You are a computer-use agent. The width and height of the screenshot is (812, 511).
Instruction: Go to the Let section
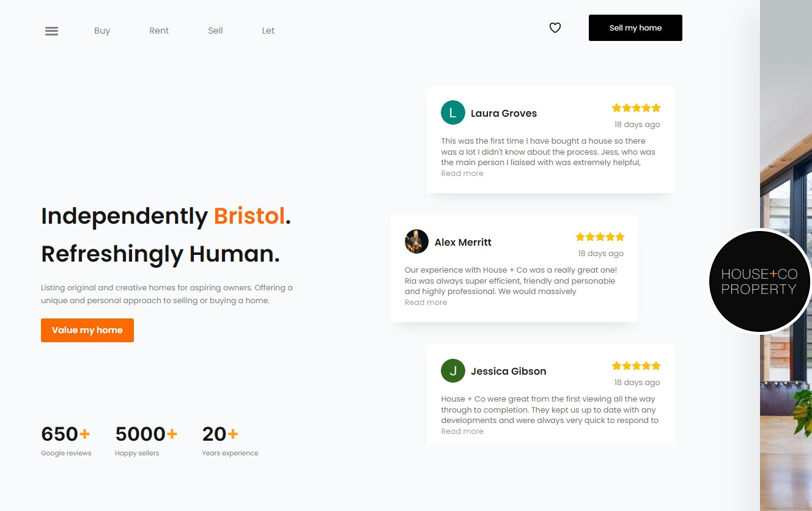pos(268,31)
